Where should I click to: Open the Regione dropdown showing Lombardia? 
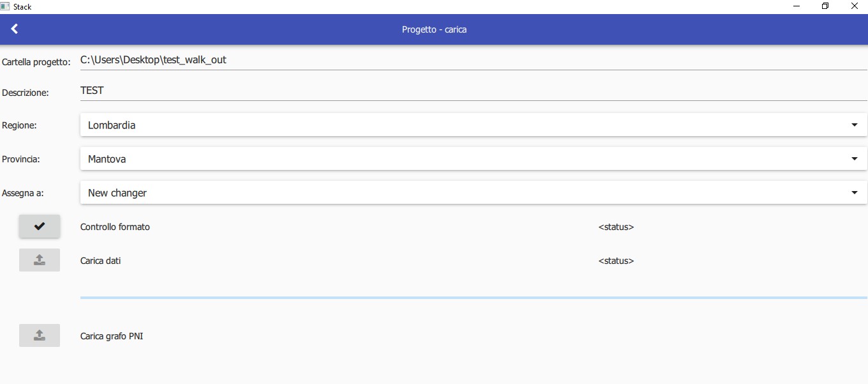coord(473,125)
